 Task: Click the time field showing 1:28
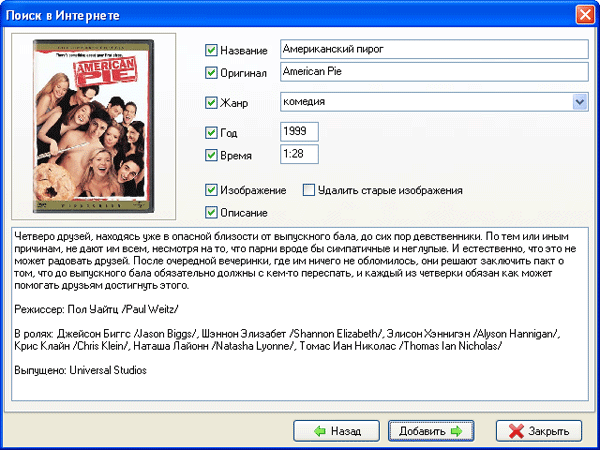pyautogui.click(x=299, y=154)
